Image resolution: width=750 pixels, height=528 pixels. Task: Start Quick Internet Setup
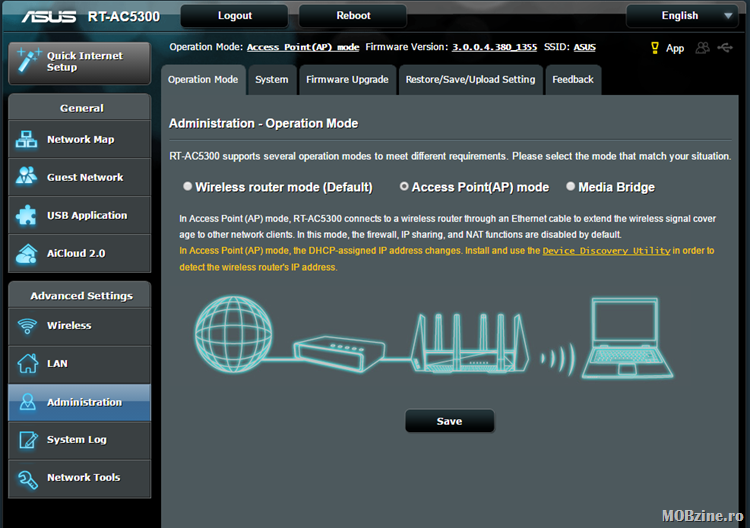79,63
